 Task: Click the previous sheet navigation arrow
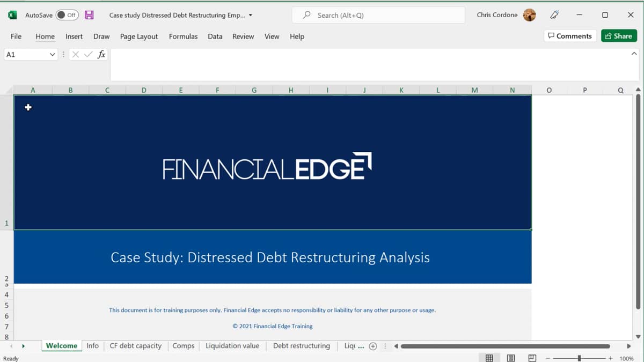[x=11, y=346]
